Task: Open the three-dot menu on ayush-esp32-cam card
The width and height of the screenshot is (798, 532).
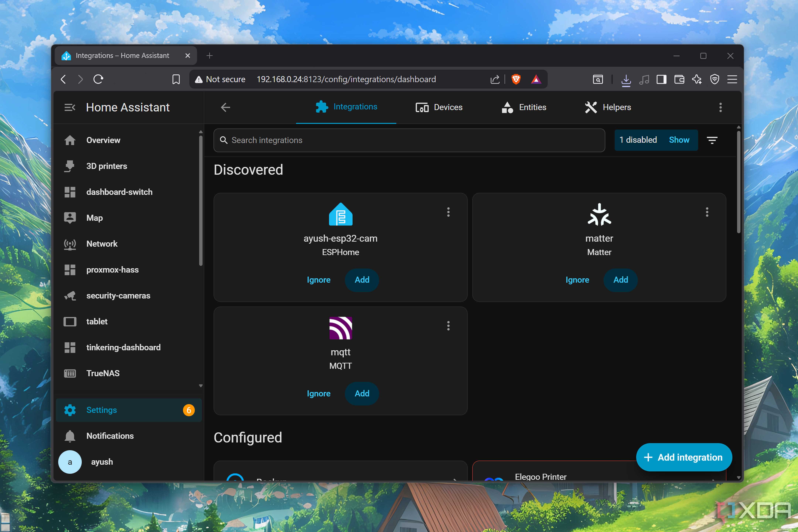Action: pos(448,212)
